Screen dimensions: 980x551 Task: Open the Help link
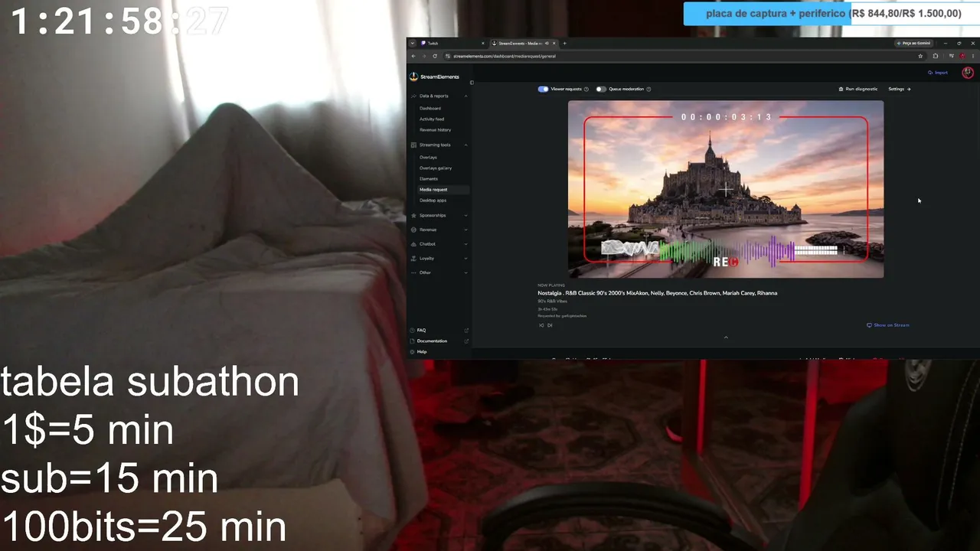(x=422, y=351)
